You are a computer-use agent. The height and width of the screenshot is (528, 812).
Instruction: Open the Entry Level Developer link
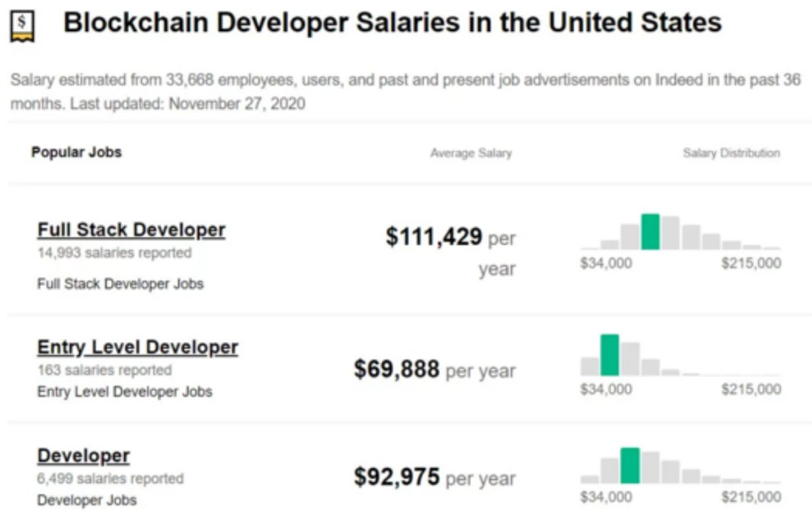coord(138,347)
